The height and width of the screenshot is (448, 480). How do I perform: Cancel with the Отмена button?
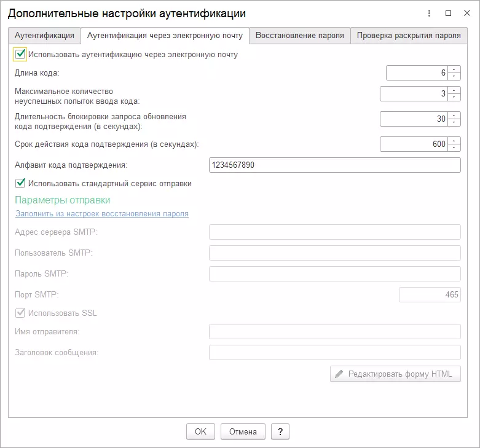(243, 431)
